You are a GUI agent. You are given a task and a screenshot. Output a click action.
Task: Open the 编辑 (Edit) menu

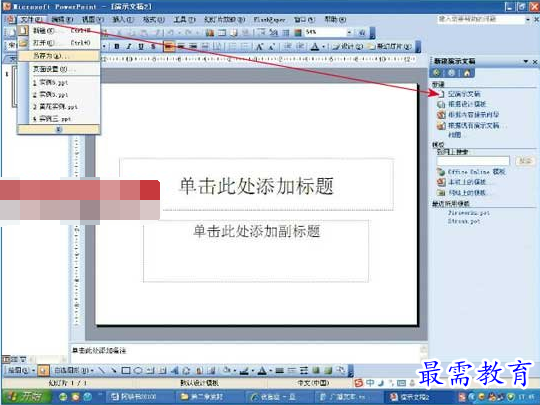pos(62,20)
